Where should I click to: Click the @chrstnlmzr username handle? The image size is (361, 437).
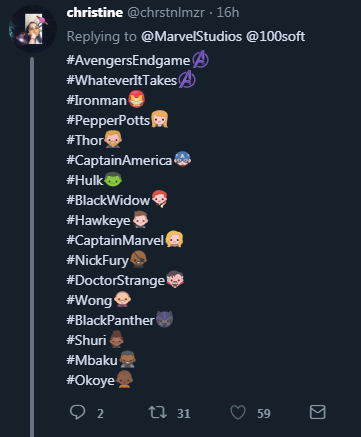click(166, 13)
